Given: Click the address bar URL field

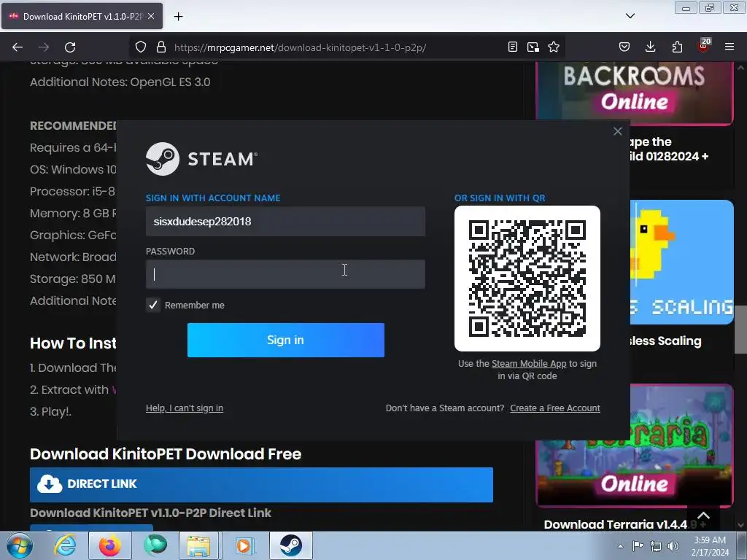Looking at the screenshot, I should (x=300, y=47).
